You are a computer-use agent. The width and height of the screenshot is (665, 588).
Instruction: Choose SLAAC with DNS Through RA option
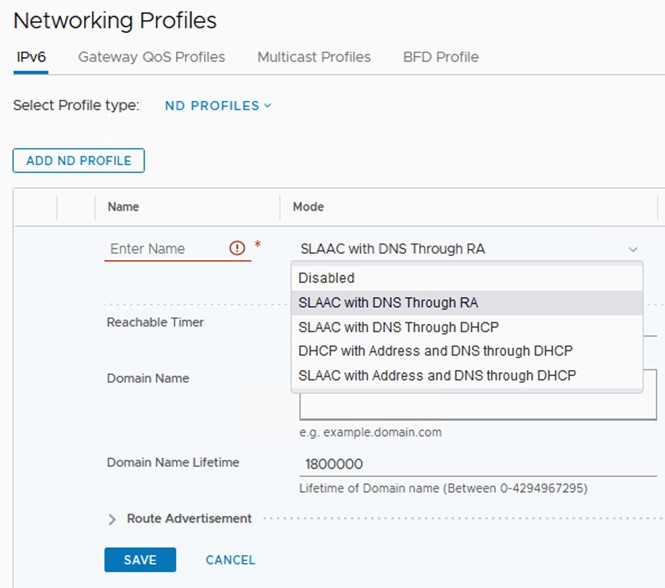click(388, 302)
